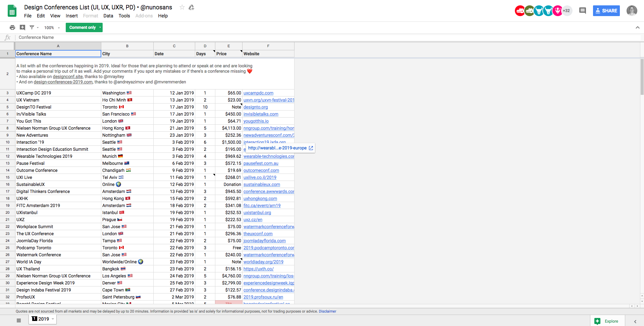Click the red collaborator avatar
This screenshot has height=326, width=644.
520,11
